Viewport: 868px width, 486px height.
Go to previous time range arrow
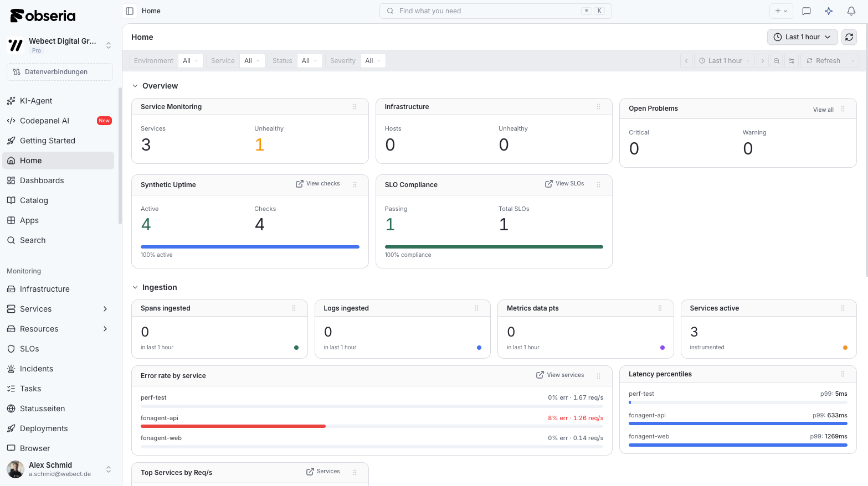click(x=686, y=61)
